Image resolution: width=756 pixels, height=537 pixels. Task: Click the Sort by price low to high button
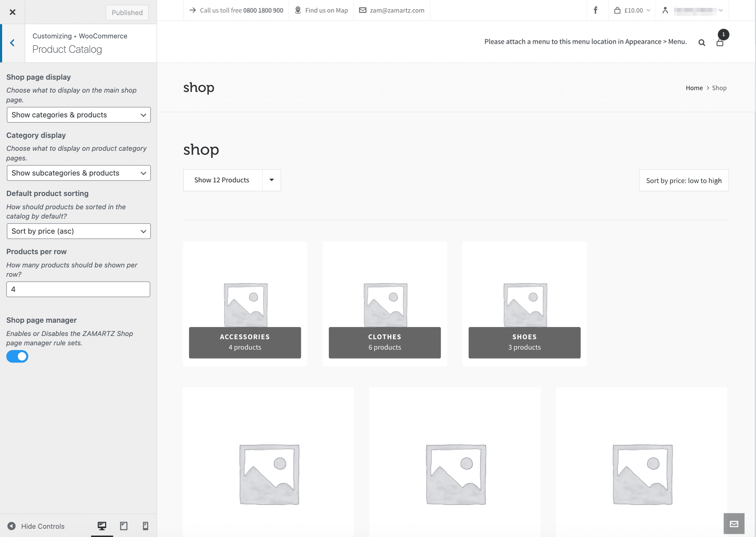pos(684,180)
